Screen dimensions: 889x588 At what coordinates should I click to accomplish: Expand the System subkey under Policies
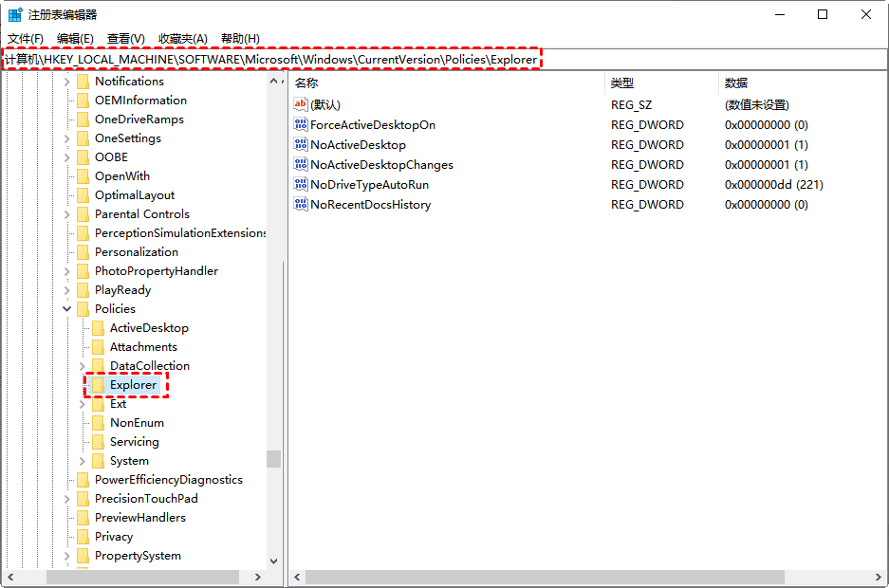pyautogui.click(x=83, y=461)
